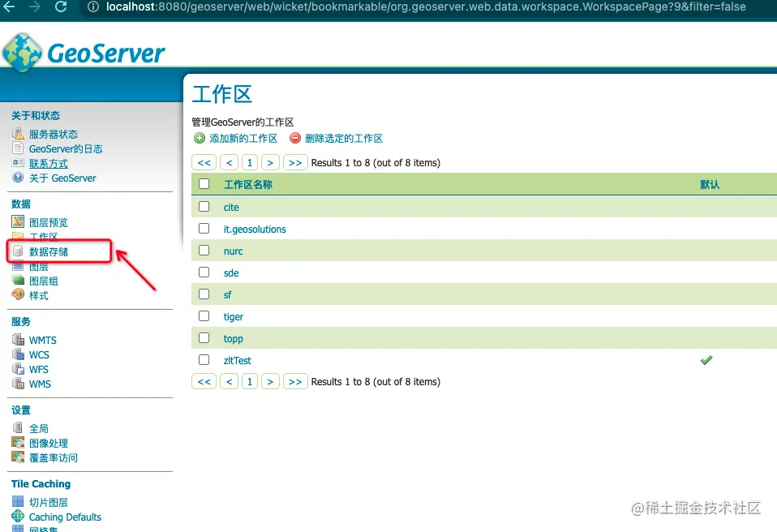The width and height of the screenshot is (777, 532).
Task: Toggle the select-all checkbox in table header
Action: (x=204, y=184)
